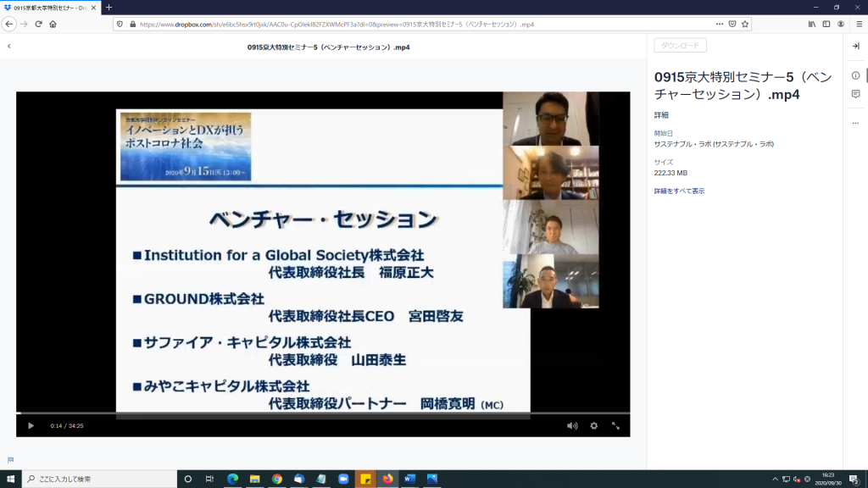Click the 222.33 MB size value
868x488 pixels.
pyautogui.click(x=670, y=173)
